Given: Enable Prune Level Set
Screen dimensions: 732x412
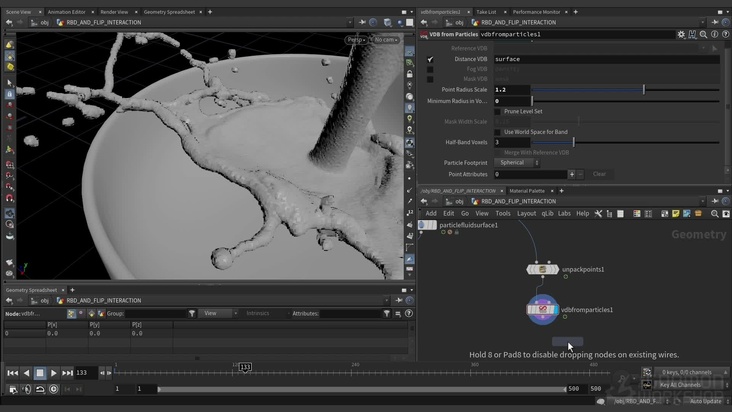Looking at the screenshot, I should (498, 112).
